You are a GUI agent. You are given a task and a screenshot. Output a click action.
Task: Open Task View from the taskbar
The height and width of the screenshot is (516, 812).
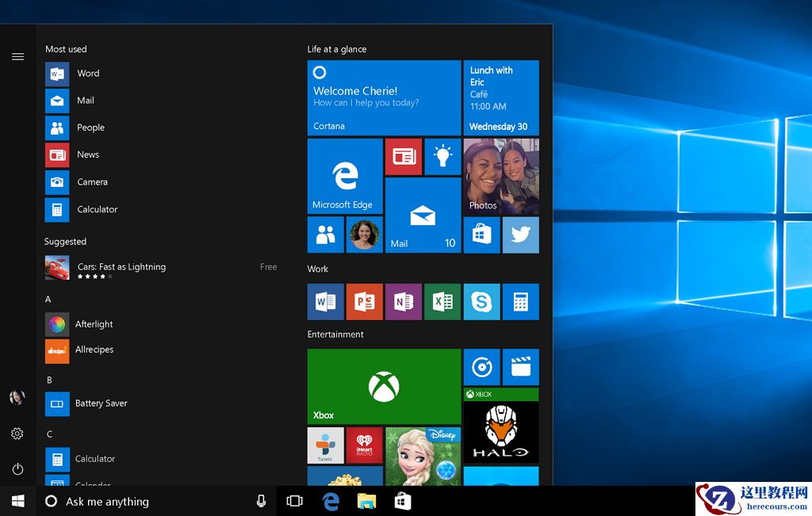294,501
